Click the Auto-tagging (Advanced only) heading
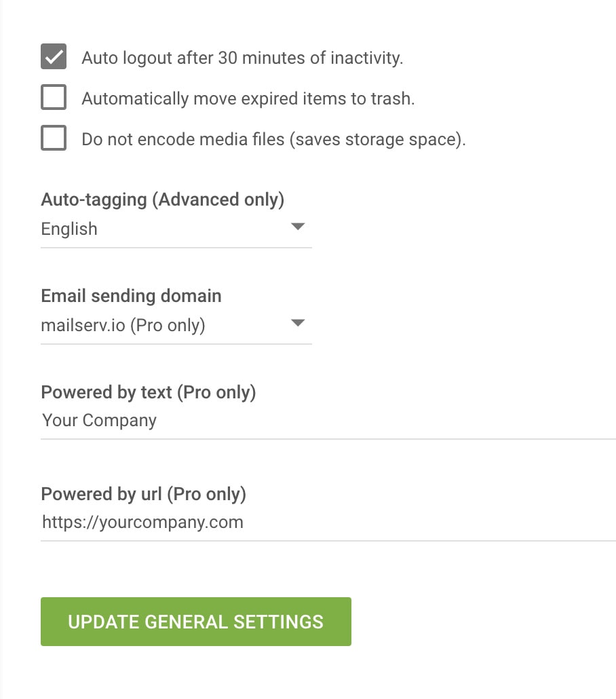 click(163, 200)
